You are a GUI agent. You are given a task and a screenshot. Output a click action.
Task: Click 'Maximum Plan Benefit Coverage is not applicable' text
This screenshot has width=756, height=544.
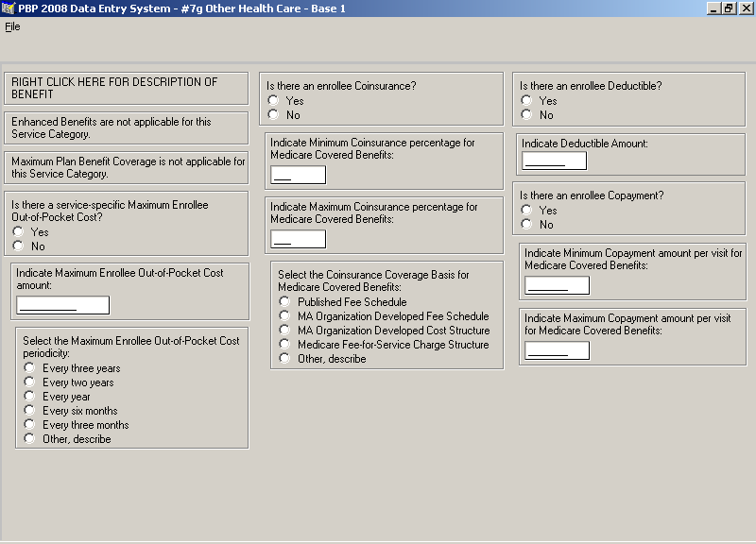pyautogui.click(x=129, y=167)
